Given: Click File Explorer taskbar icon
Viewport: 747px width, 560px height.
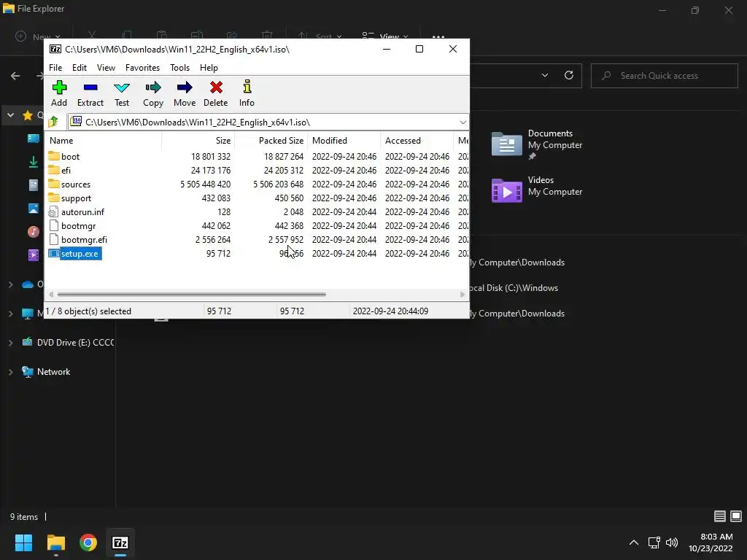Looking at the screenshot, I should (x=55, y=542).
